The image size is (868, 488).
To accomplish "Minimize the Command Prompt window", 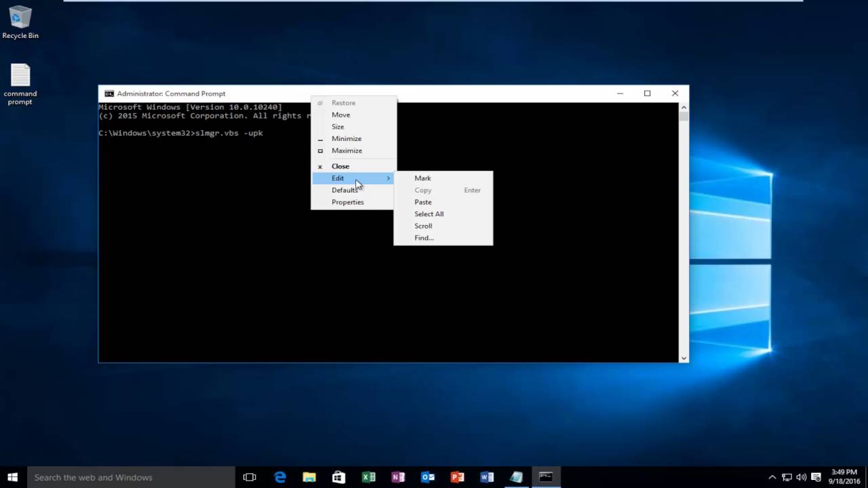I will point(620,94).
